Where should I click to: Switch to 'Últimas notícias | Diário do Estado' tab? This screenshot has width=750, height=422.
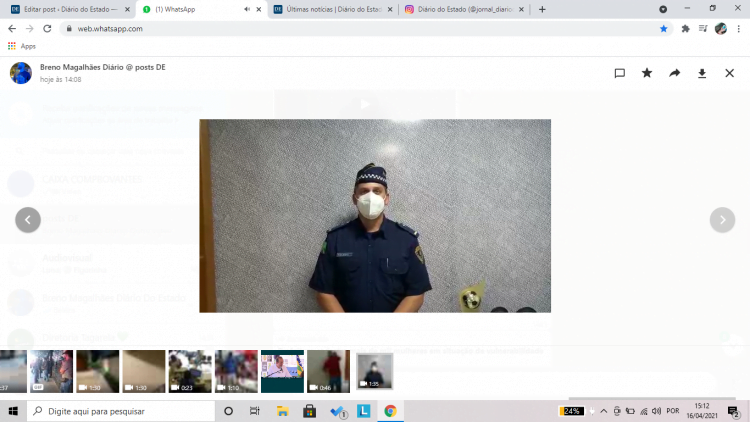click(333, 9)
